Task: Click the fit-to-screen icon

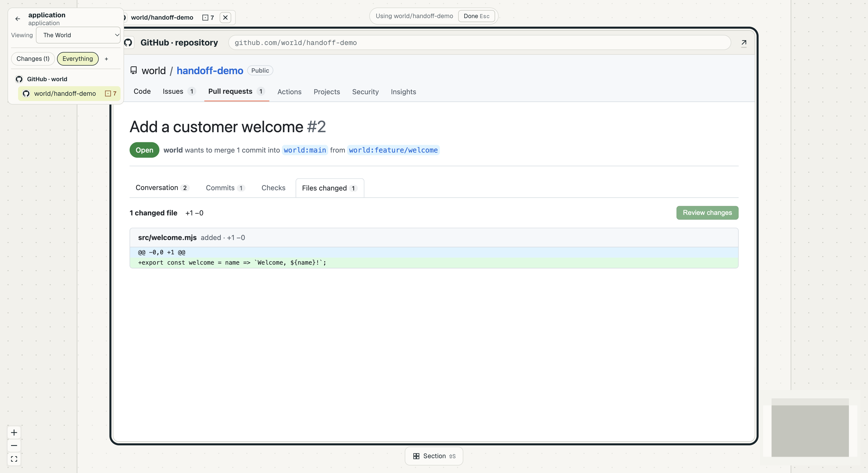Action: tap(14, 459)
